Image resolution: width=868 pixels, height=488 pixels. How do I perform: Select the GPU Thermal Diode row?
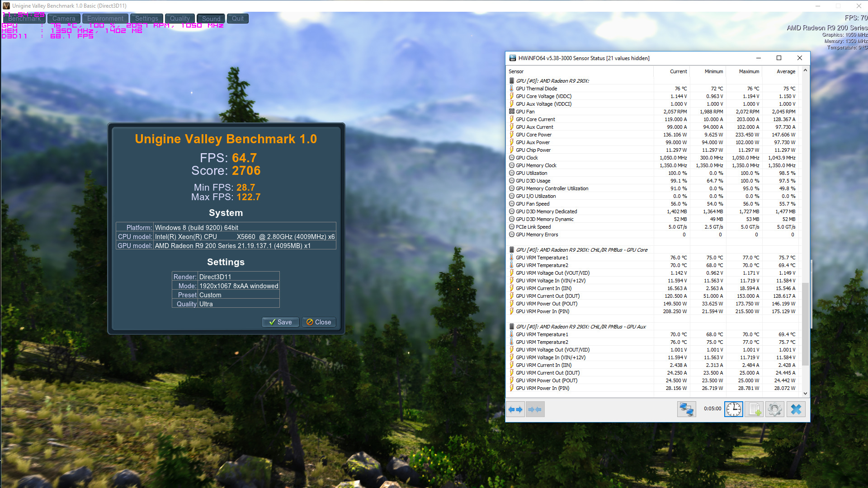tap(653, 89)
